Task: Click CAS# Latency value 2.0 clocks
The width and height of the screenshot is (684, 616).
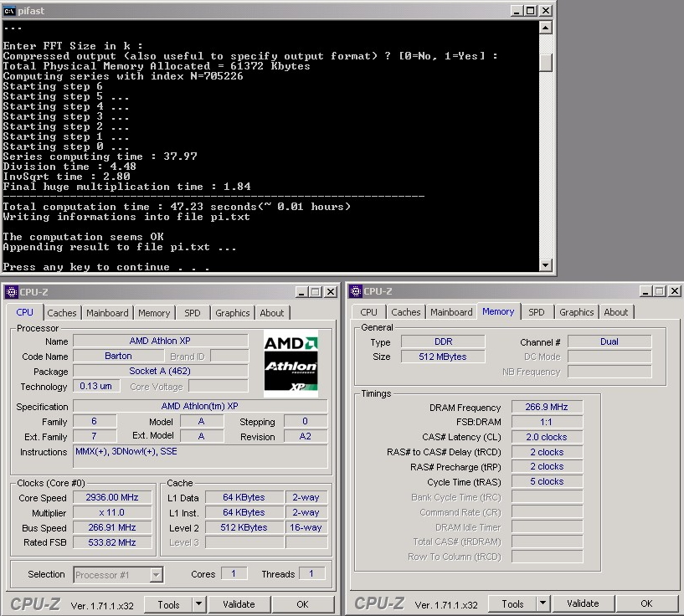Action: click(x=547, y=437)
